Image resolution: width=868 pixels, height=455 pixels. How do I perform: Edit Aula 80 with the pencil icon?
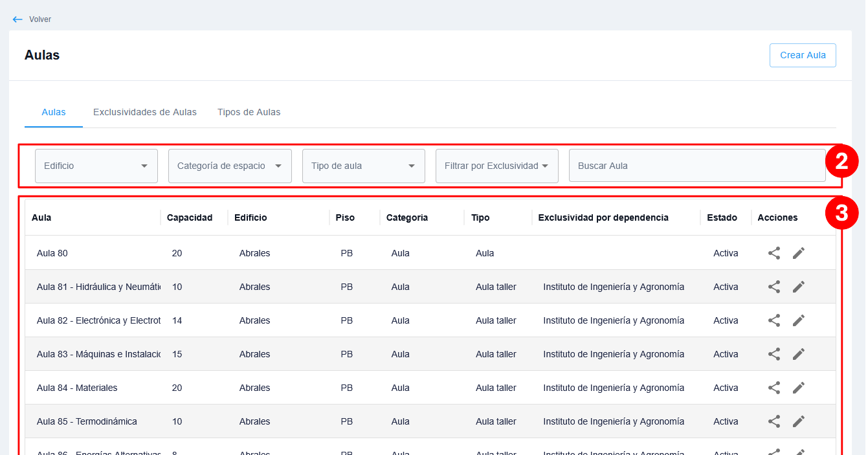tap(799, 253)
